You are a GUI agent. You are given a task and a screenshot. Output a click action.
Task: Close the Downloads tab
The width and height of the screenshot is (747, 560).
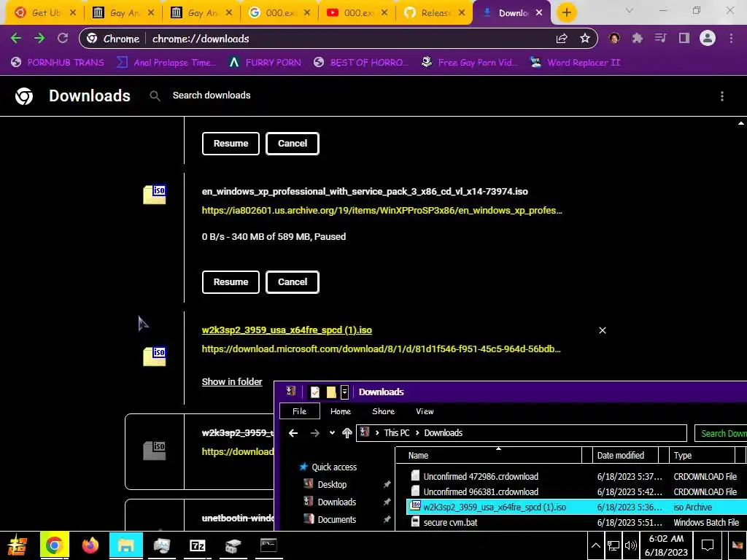click(x=539, y=13)
